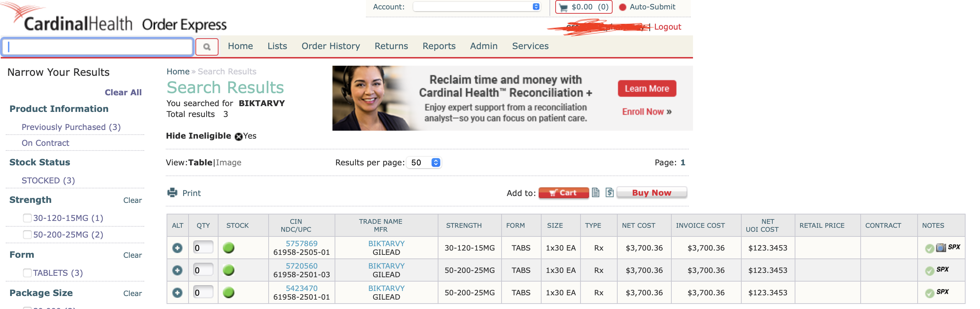Open product CIN 5423470 link
Screen dimensions: 980x309
click(x=302, y=288)
